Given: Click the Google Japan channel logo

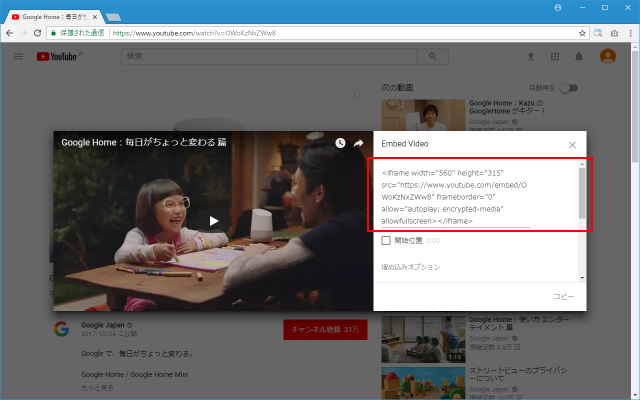Looking at the screenshot, I should click(x=61, y=329).
